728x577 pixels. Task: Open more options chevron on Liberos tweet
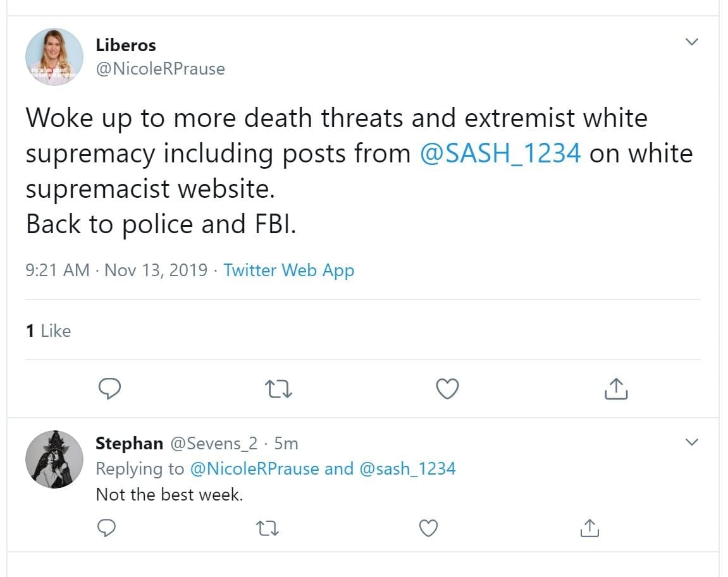(692, 42)
